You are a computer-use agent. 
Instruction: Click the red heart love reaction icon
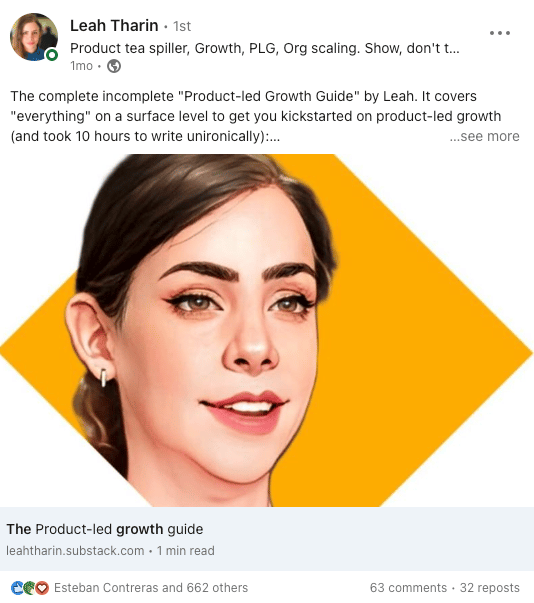42,588
